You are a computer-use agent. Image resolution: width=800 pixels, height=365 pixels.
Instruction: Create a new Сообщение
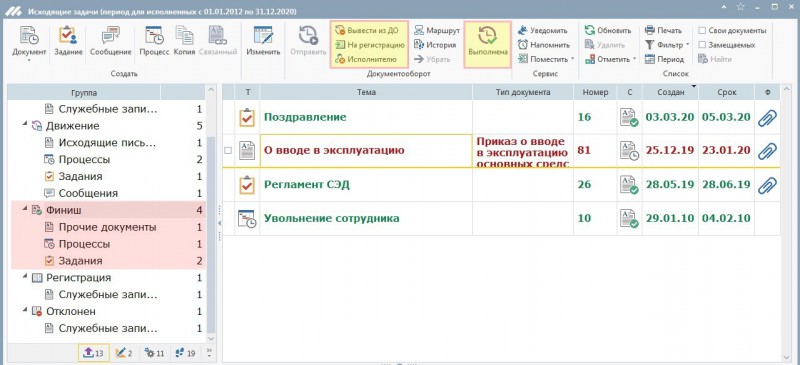pos(110,41)
